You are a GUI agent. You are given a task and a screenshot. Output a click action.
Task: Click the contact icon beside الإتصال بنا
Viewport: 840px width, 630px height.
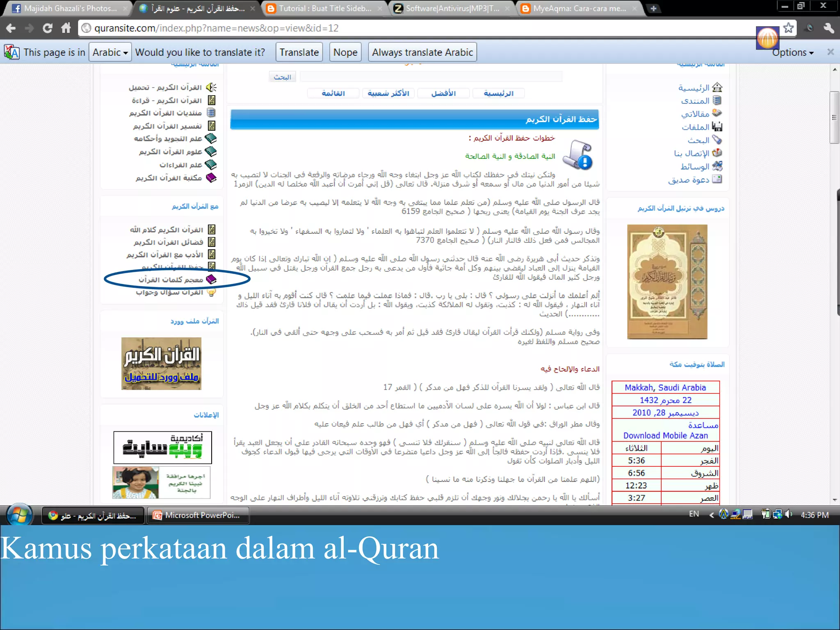click(717, 153)
